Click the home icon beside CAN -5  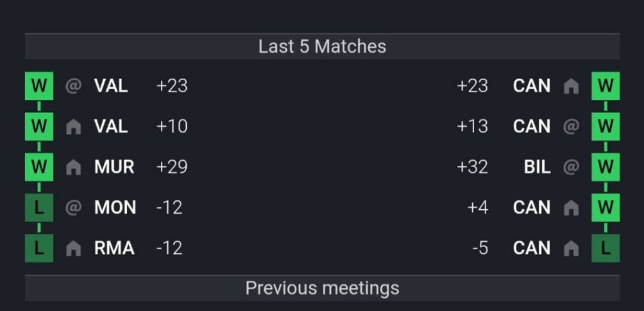pos(571,248)
